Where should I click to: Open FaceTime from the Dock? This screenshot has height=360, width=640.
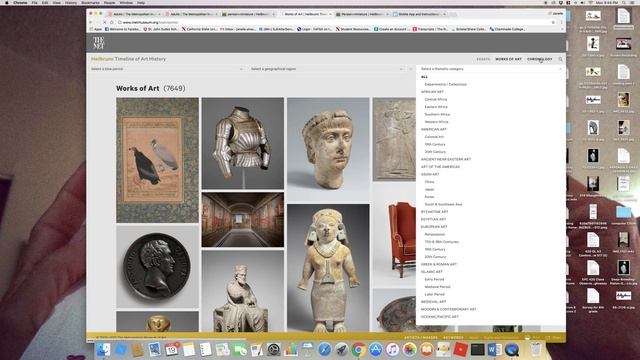[x=240, y=349]
